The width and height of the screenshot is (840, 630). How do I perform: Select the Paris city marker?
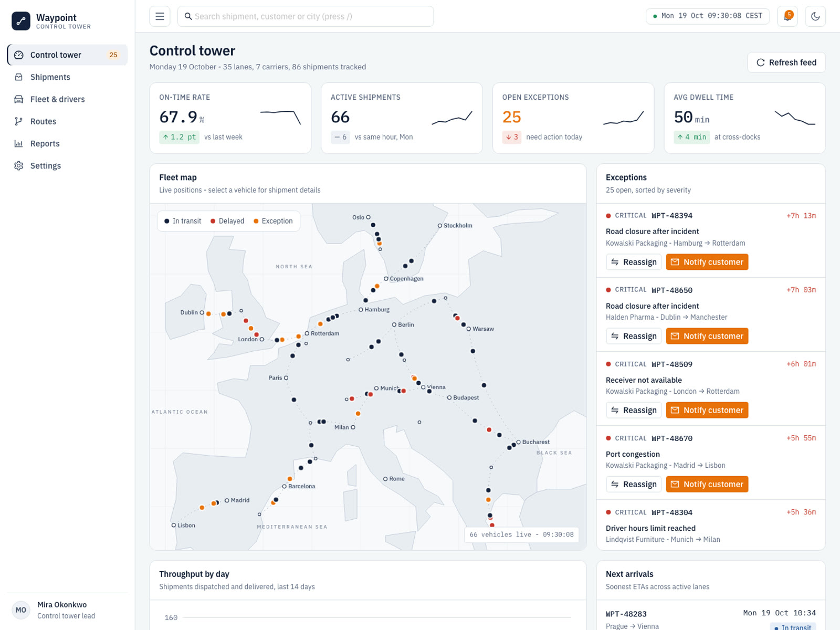pyautogui.click(x=286, y=378)
